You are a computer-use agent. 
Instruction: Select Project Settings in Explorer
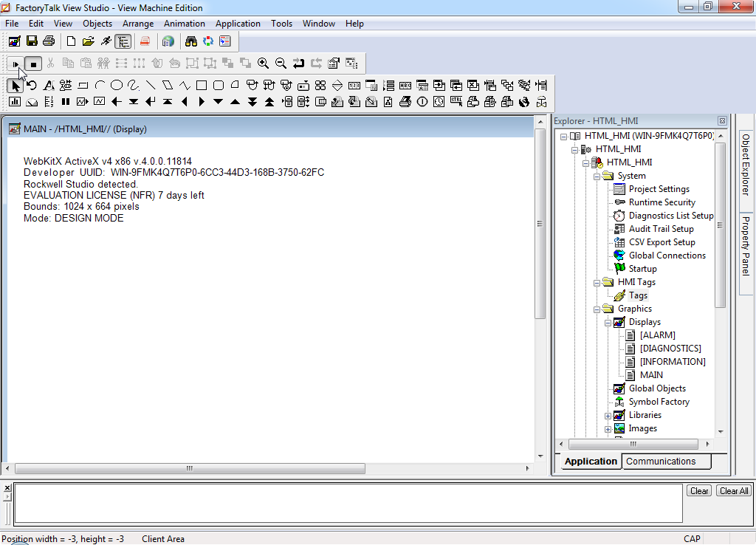point(659,189)
